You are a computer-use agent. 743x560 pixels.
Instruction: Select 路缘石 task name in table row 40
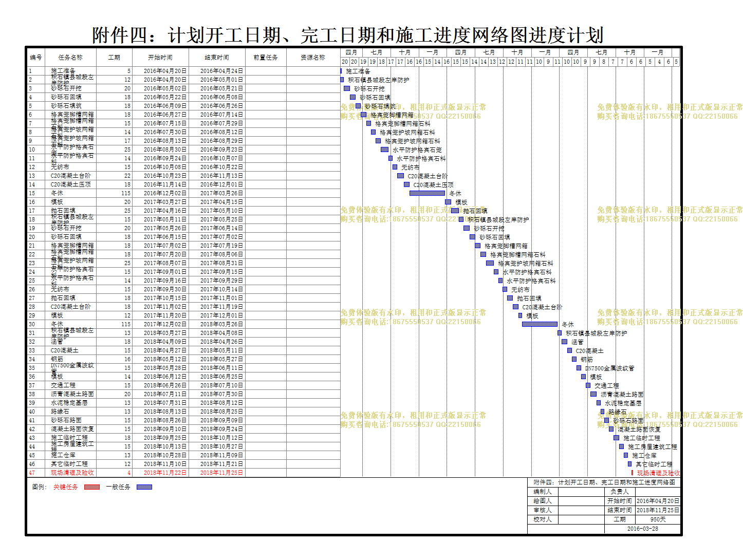60,412
